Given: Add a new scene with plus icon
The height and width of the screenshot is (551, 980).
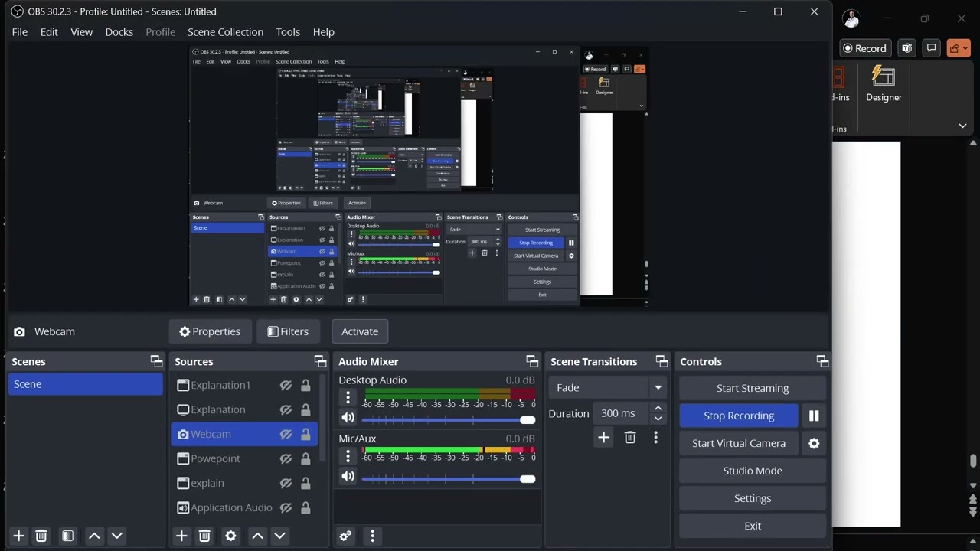Looking at the screenshot, I should pyautogui.click(x=19, y=536).
